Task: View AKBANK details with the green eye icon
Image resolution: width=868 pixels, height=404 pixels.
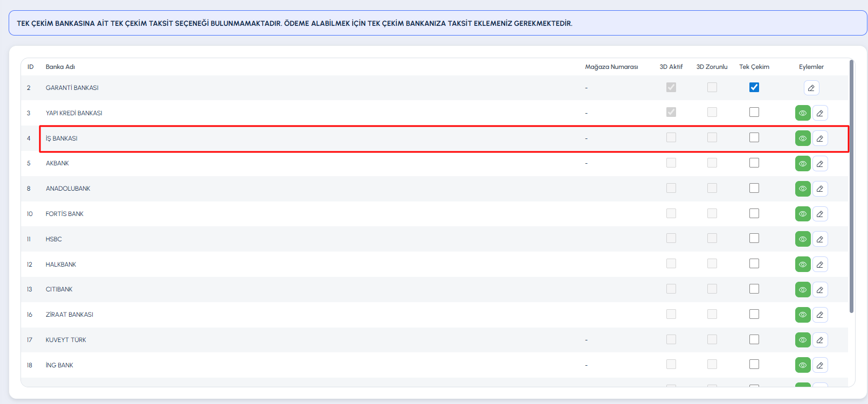Action: [x=803, y=164]
